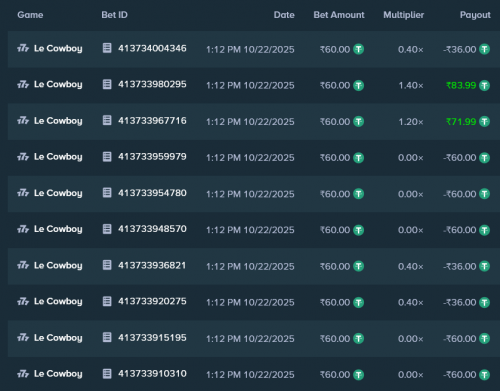This screenshot has width=500, height=391.
Task: Select the 1.20× multiplier value
Action: pyautogui.click(x=411, y=122)
